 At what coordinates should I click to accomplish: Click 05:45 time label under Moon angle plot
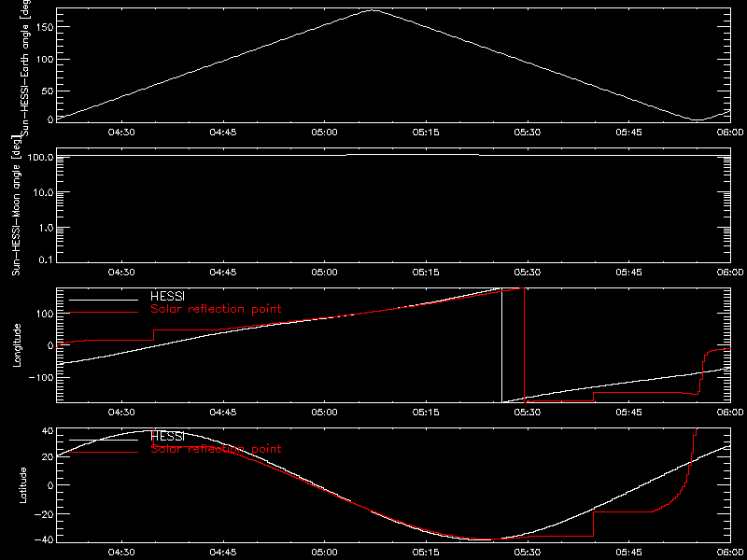[628, 273]
